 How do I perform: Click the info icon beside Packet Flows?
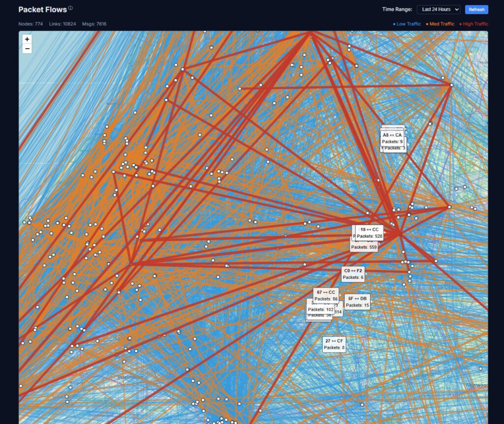click(70, 8)
